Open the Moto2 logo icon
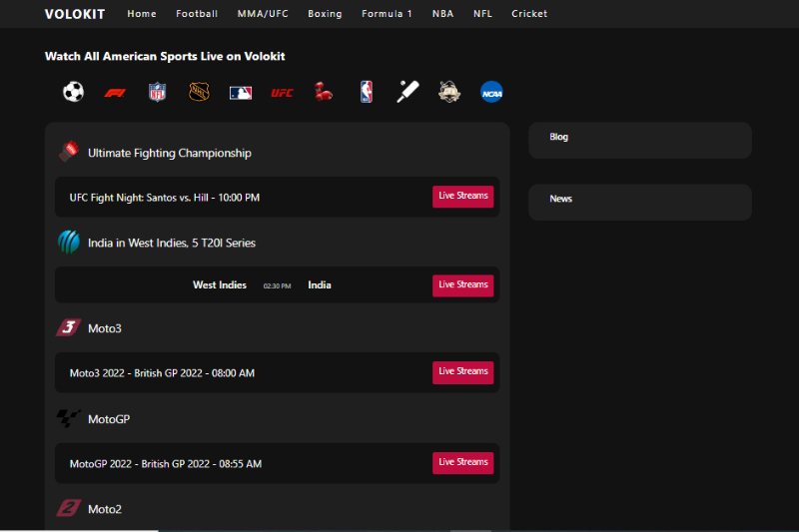The image size is (799, 532). [68, 508]
